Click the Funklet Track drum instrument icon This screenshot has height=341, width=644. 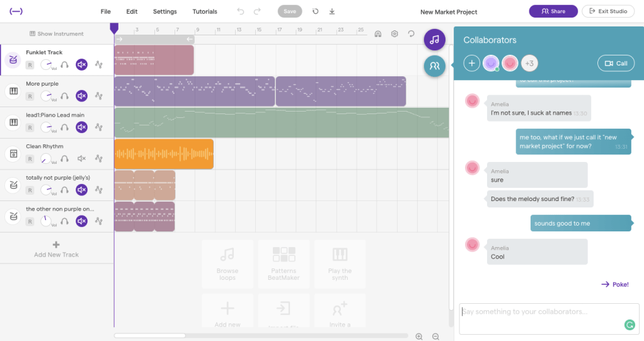click(x=12, y=60)
